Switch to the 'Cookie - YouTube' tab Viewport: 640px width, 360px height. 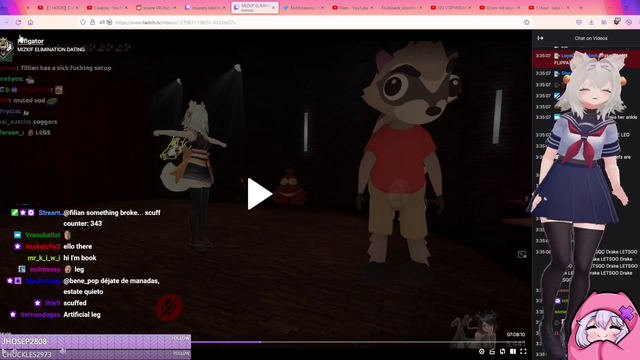pyautogui.click(x=107, y=8)
